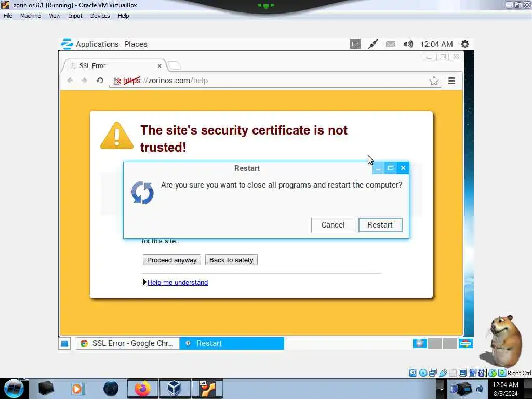Open the mail envelope indicator
532x399 pixels.
click(391, 44)
